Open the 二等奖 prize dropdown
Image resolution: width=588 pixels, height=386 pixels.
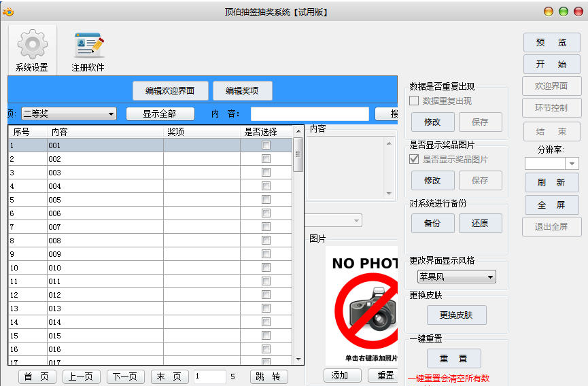(x=69, y=113)
